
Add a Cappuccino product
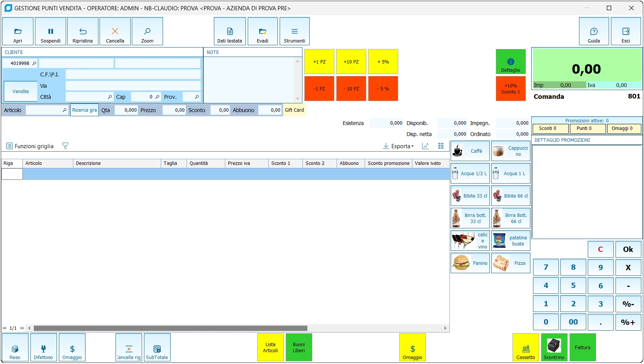511,151
